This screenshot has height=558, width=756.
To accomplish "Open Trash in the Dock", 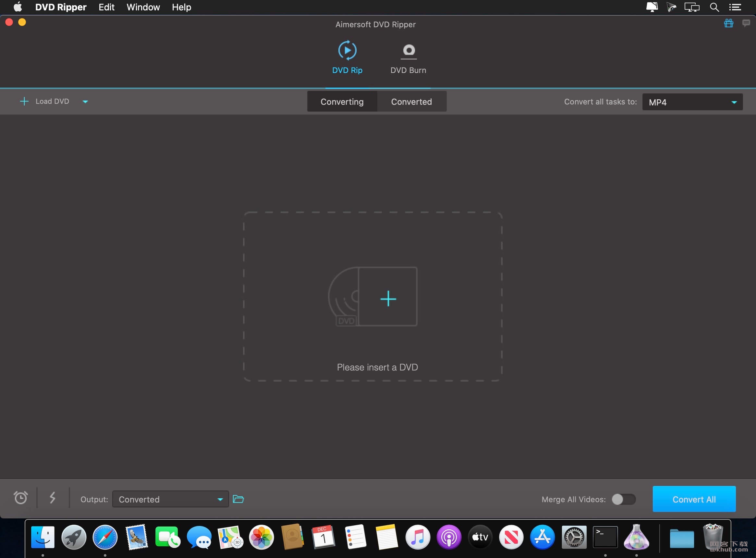I will [713, 537].
